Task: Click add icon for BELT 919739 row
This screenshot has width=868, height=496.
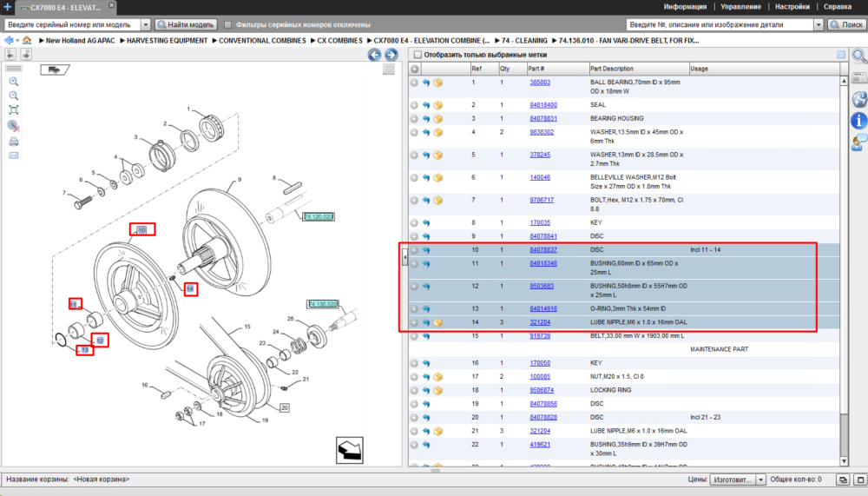Action: coord(414,336)
